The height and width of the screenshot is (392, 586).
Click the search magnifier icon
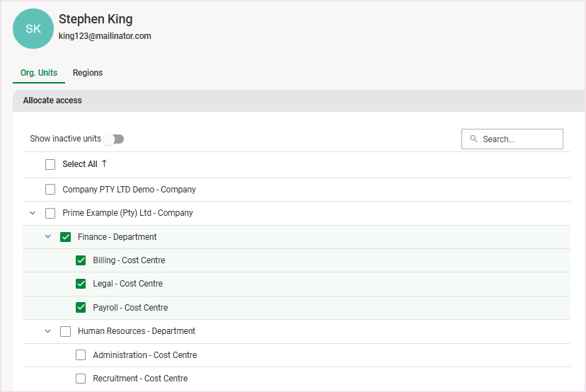tap(473, 139)
